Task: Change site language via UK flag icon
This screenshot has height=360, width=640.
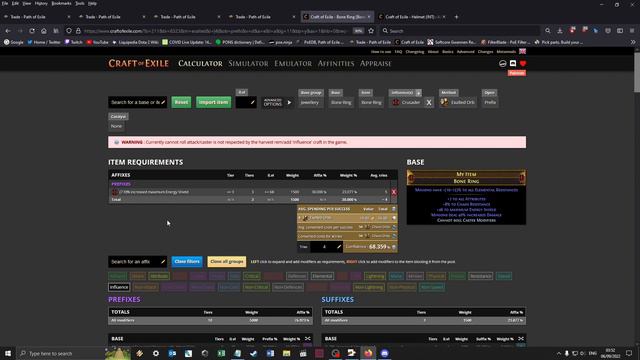Action: click(x=522, y=51)
